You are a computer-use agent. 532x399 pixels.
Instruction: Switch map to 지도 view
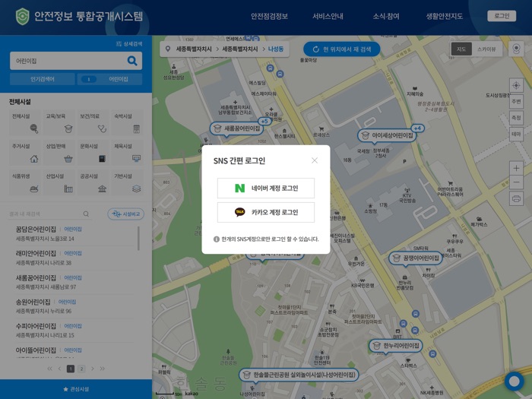point(461,49)
